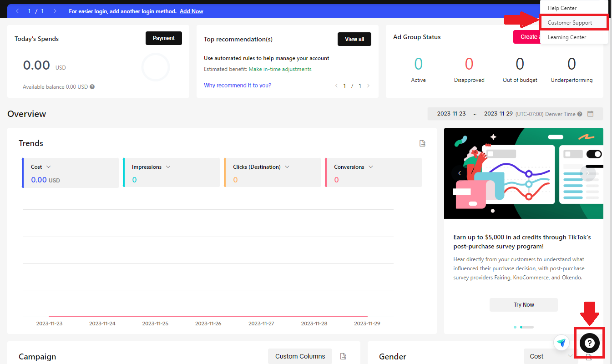
Task: Click the first carousel pagination dot
Action: point(515,327)
